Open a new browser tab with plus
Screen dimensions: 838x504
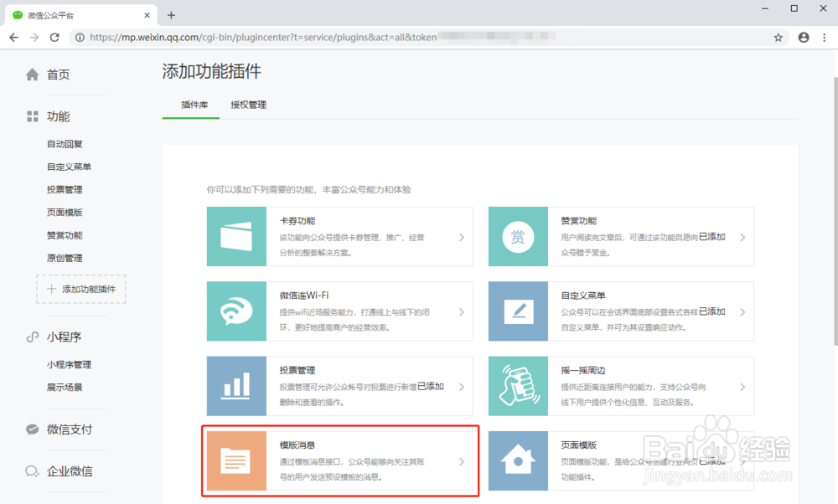tap(171, 15)
